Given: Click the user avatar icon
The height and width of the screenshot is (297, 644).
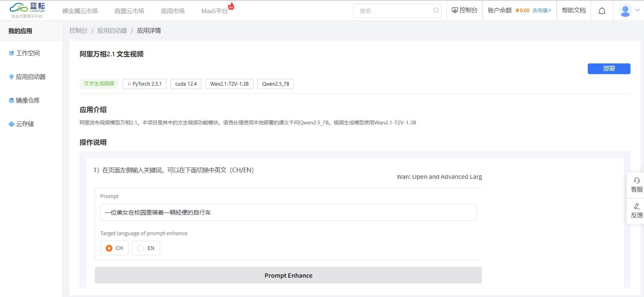Looking at the screenshot, I should 625,10.
